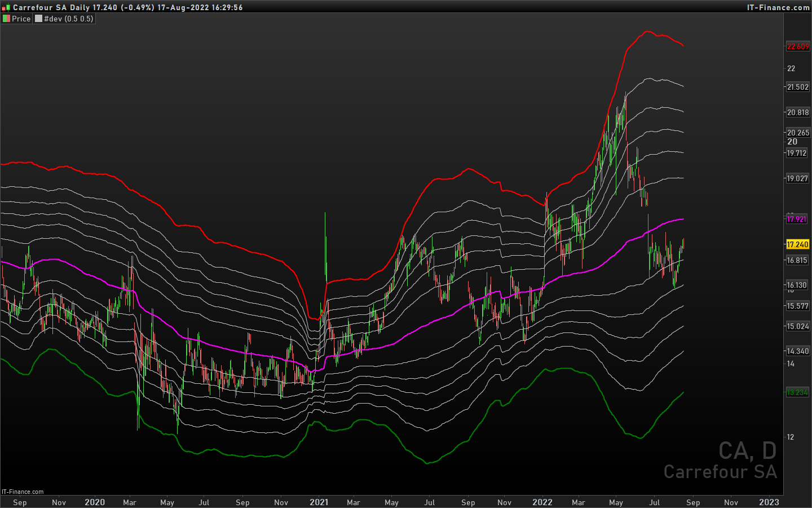
Task: Open the Price legend label
Action: 21,19
